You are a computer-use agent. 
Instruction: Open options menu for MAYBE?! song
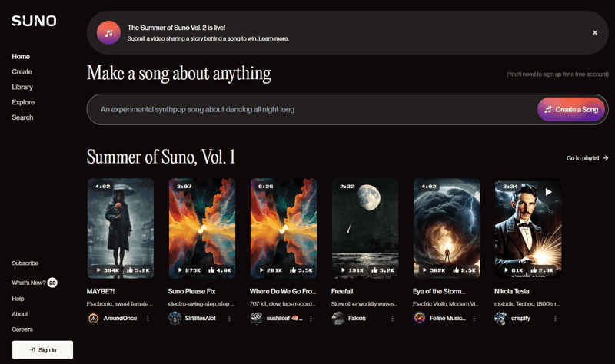point(148,318)
